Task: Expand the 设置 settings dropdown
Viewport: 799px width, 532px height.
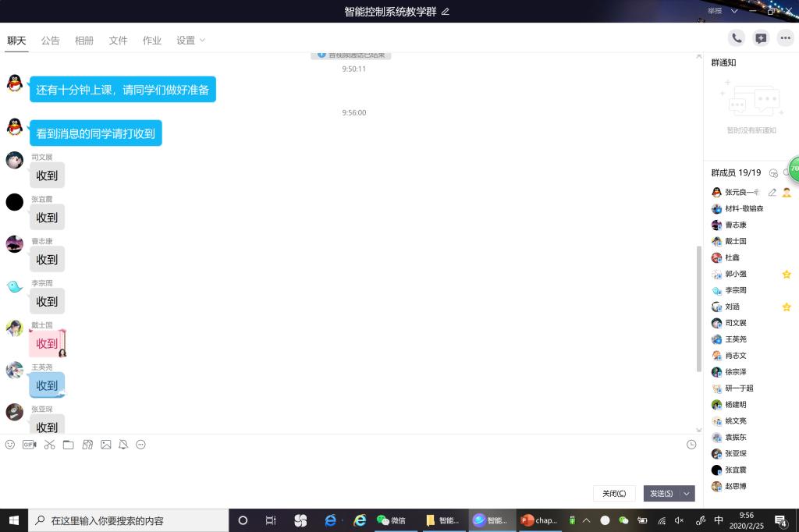Action: pyautogui.click(x=190, y=41)
